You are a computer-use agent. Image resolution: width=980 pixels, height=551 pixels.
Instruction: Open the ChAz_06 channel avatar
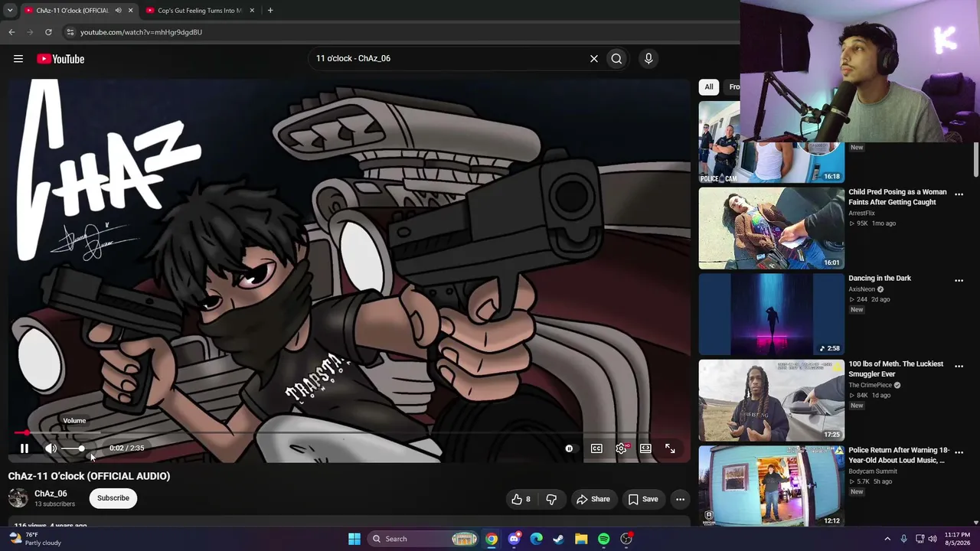pos(18,498)
